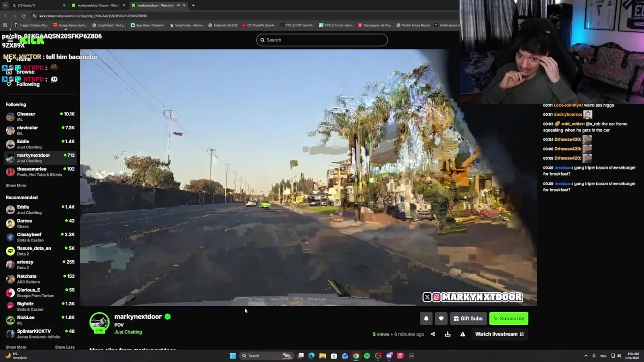The image size is (644, 362).
Task: Expand Recommended list with bottom Show More
Action: tap(16, 347)
